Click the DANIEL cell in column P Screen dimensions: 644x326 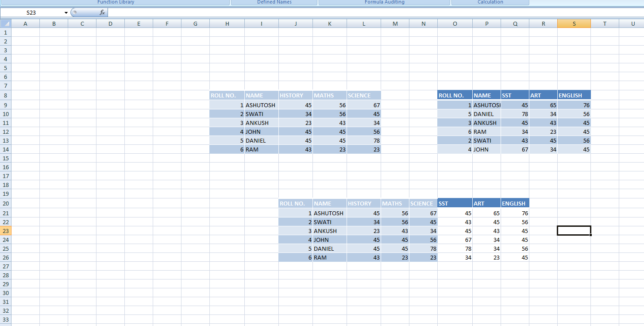point(486,114)
